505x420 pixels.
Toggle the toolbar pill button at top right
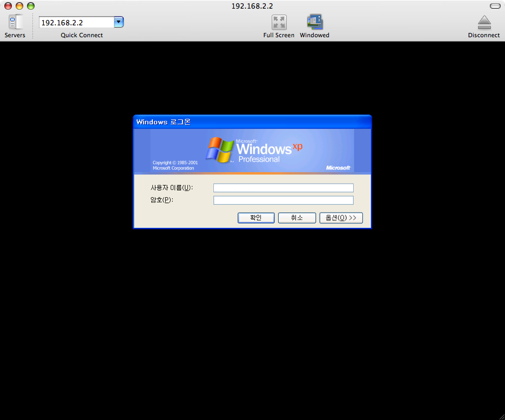[495, 6]
